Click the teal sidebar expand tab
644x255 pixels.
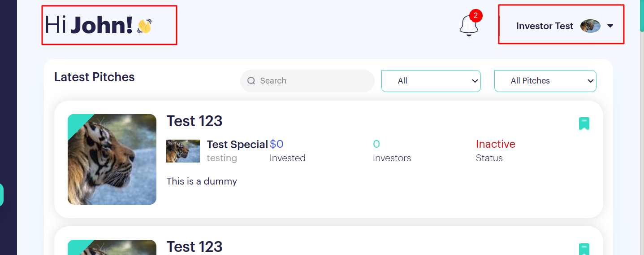[2, 195]
